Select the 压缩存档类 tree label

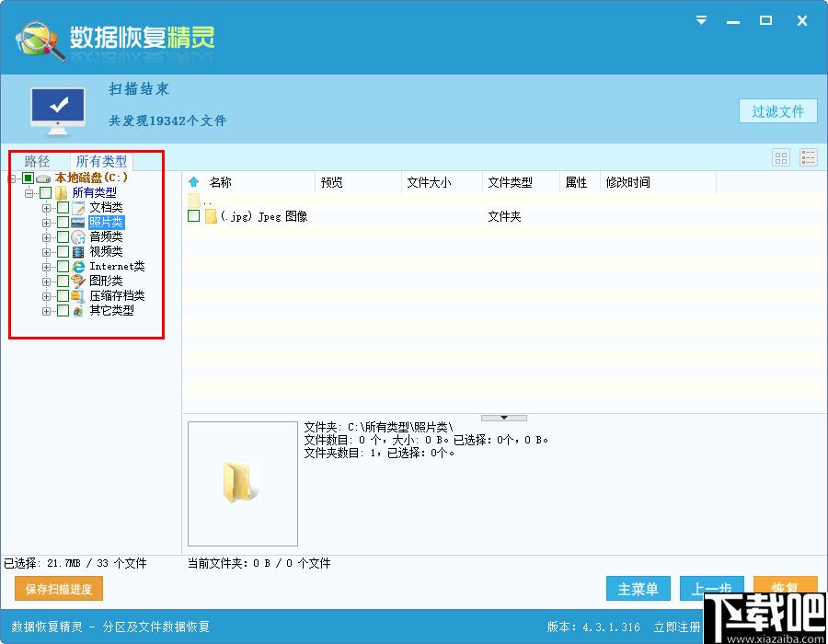click(117, 296)
